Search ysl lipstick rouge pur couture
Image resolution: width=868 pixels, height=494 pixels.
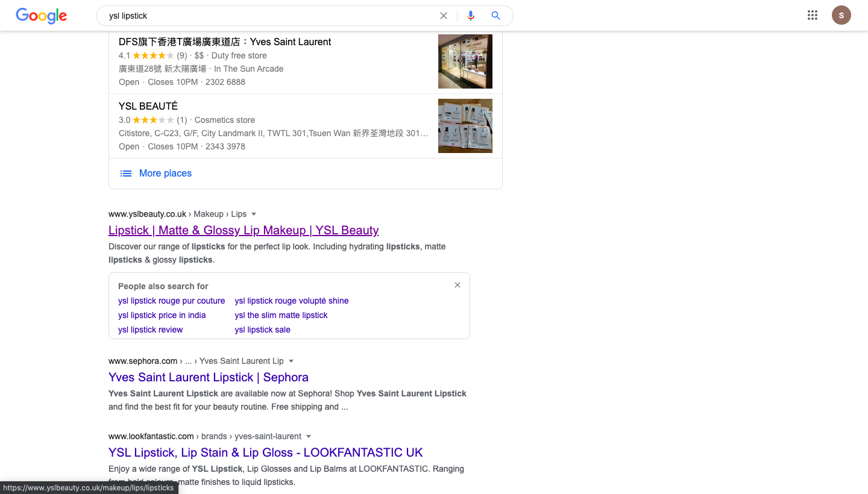pyautogui.click(x=171, y=301)
